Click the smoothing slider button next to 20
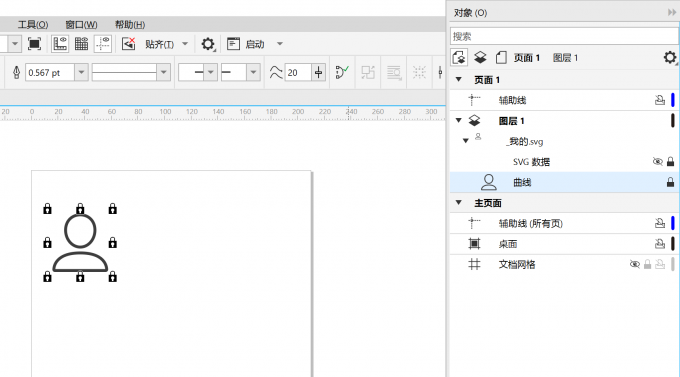The height and width of the screenshot is (377, 680). [318, 72]
